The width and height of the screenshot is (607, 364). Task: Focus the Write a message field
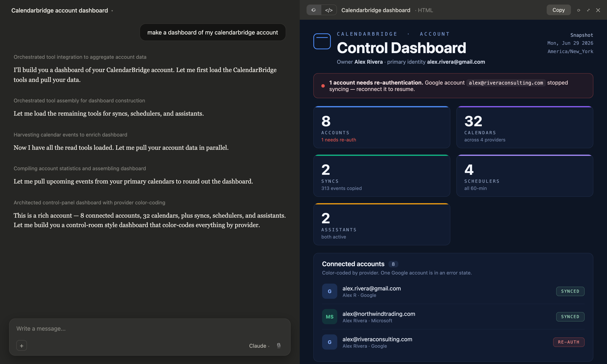point(150,329)
